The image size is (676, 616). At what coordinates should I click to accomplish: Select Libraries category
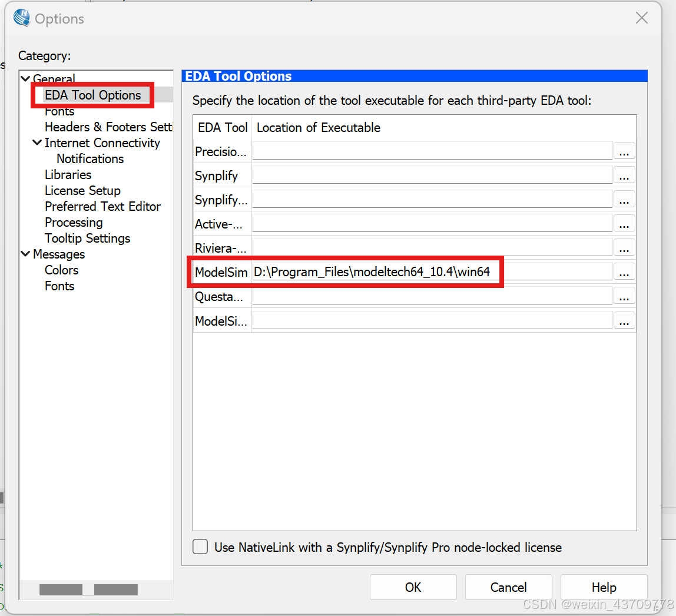click(x=68, y=174)
